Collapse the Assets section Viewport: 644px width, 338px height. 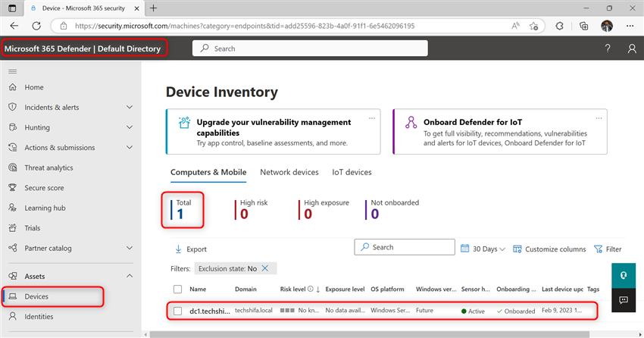pyautogui.click(x=130, y=276)
